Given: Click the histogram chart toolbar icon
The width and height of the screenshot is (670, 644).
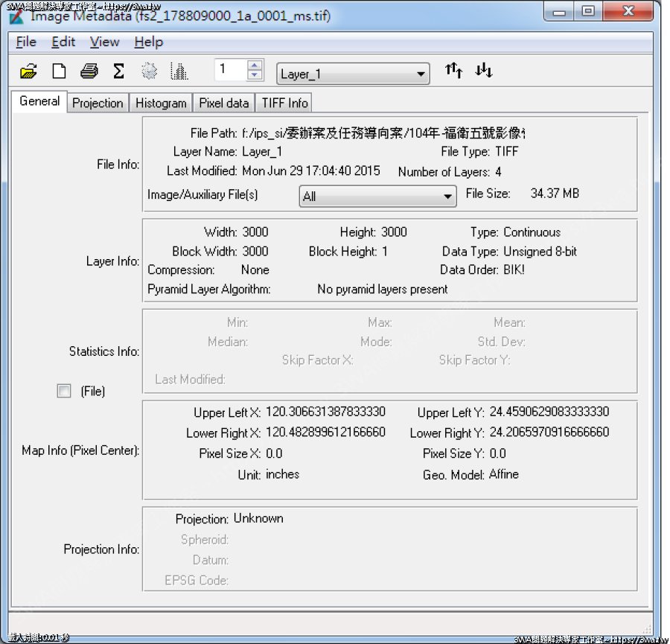Looking at the screenshot, I should point(179,71).
